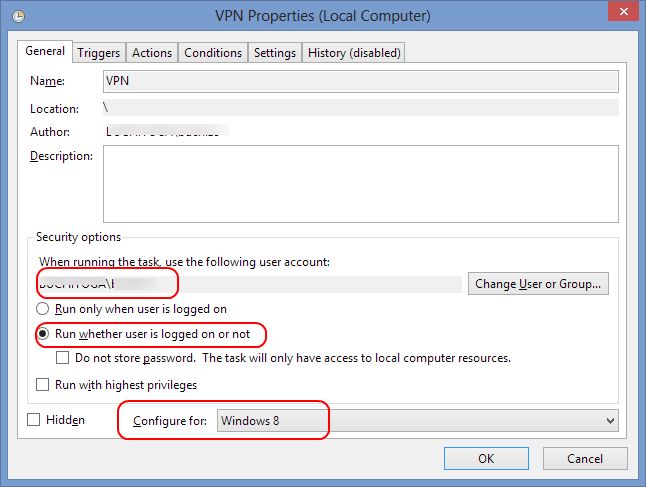The image size is (646, 487).
Task: Click the blurred Author value text
Action: tap(167, 131)
